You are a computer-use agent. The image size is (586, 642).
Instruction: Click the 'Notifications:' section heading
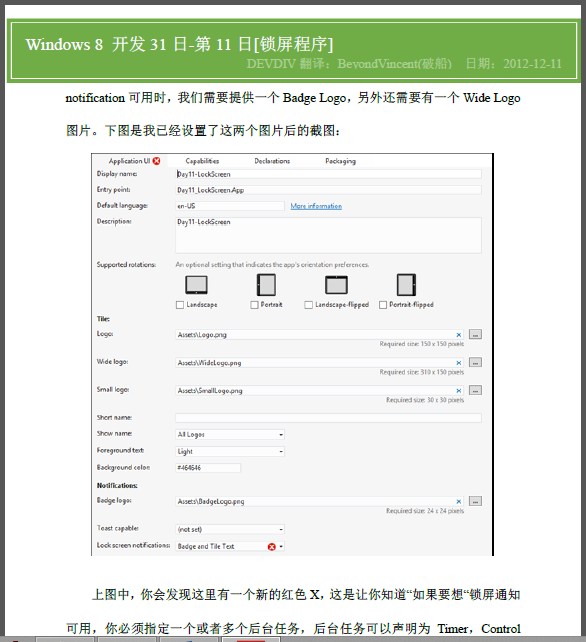117,485
